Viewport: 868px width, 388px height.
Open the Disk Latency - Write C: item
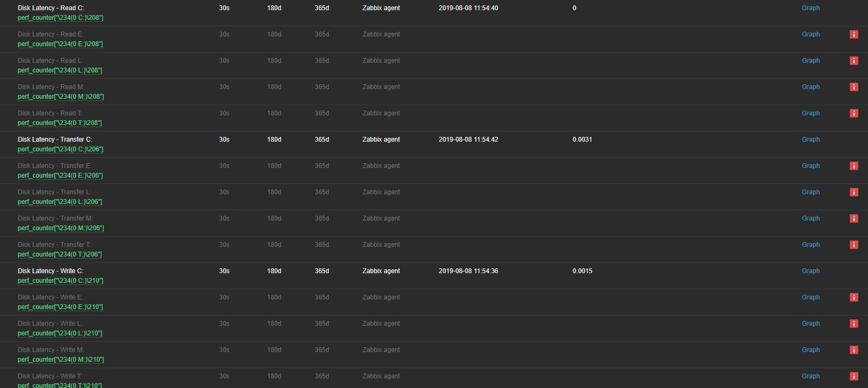tap(50, 271)
